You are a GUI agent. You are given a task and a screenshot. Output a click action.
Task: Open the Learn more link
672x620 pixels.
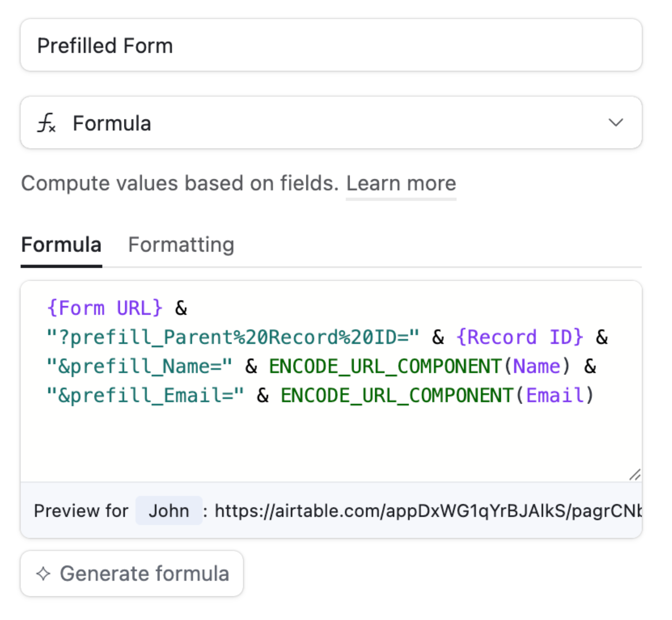[402, 183]
